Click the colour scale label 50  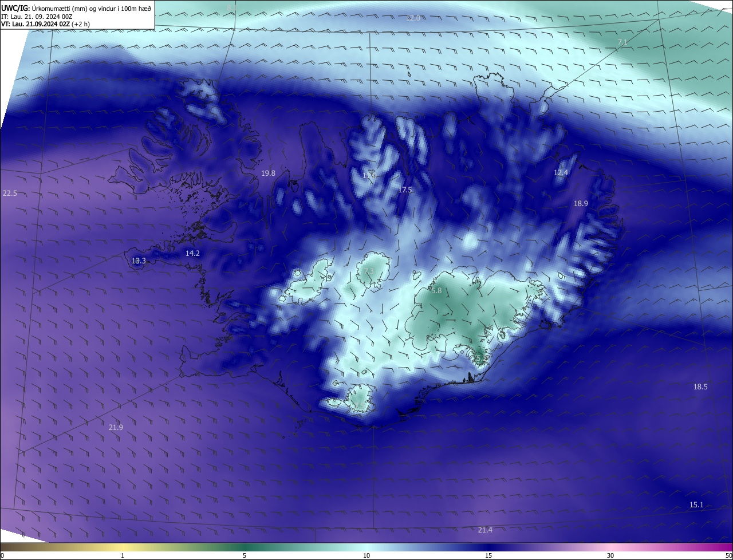728,555
